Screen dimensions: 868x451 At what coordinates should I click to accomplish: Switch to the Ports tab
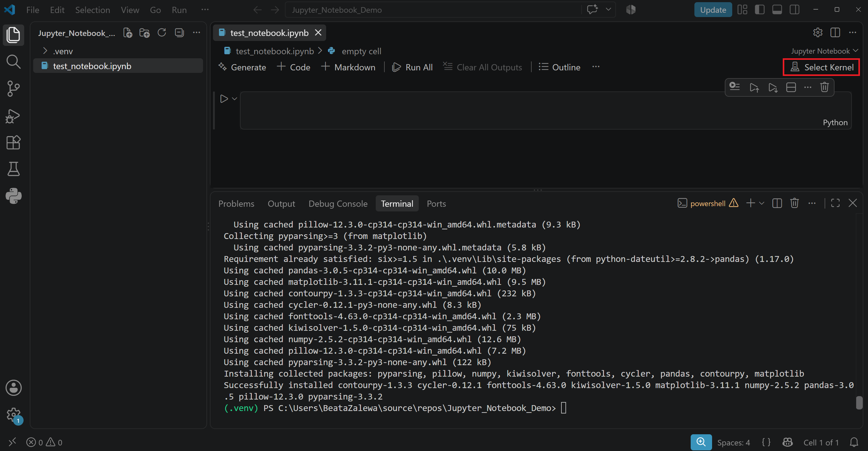pos(436,204)
